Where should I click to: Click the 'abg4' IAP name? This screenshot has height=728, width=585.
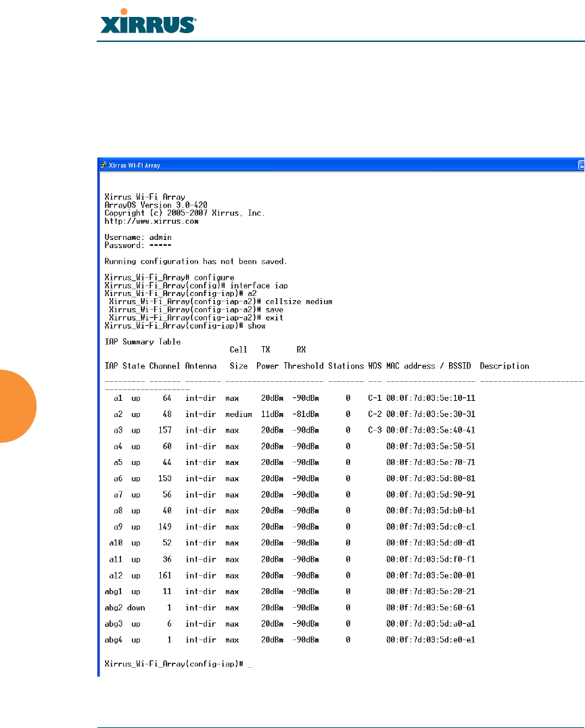[114, 639]
